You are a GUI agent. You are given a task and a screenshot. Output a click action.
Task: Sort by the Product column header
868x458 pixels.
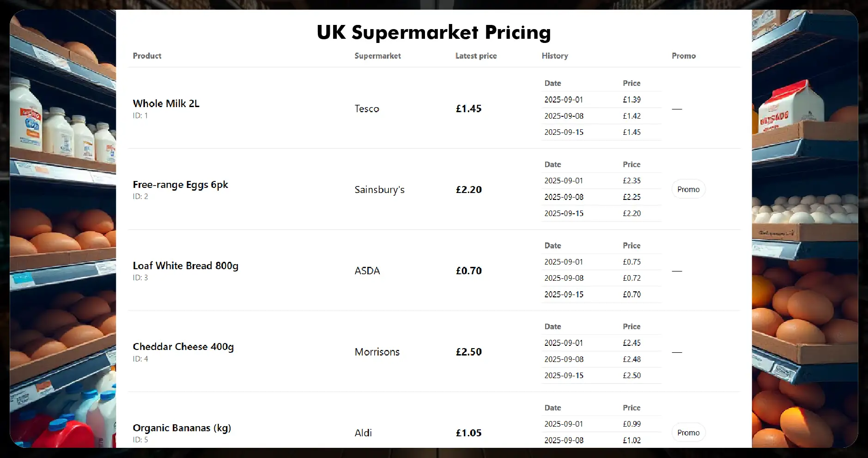click(146, 55)
